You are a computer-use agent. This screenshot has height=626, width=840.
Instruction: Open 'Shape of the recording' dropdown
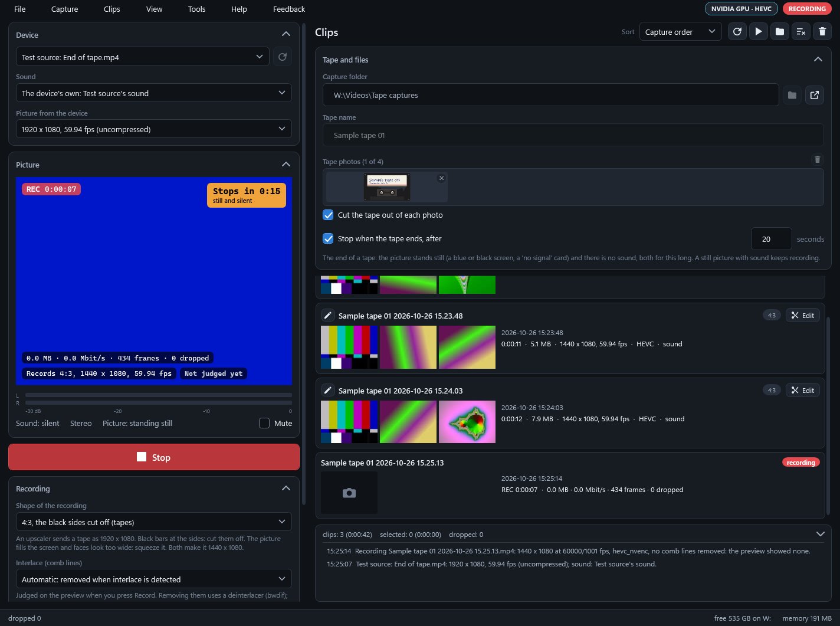point(154,522)
